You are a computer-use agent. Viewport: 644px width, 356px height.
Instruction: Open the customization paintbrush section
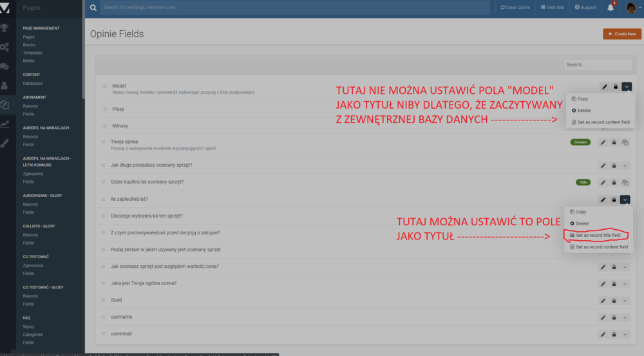[x=5, y=143]
